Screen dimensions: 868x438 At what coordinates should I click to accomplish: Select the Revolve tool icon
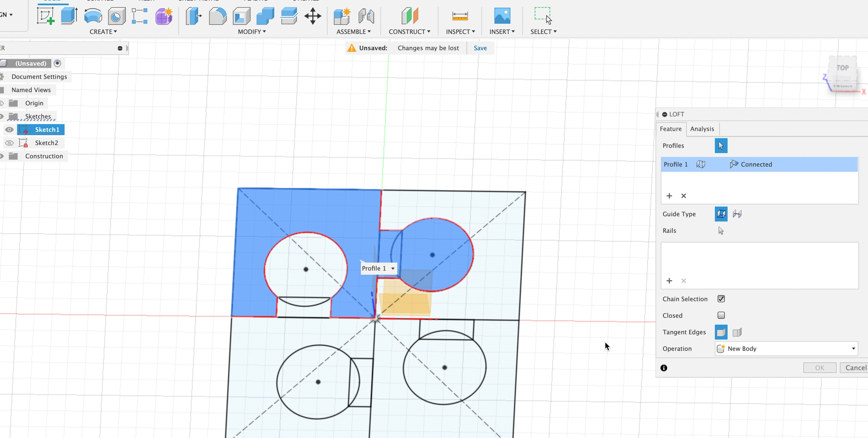pyautogui.click(x=93, y=16)
